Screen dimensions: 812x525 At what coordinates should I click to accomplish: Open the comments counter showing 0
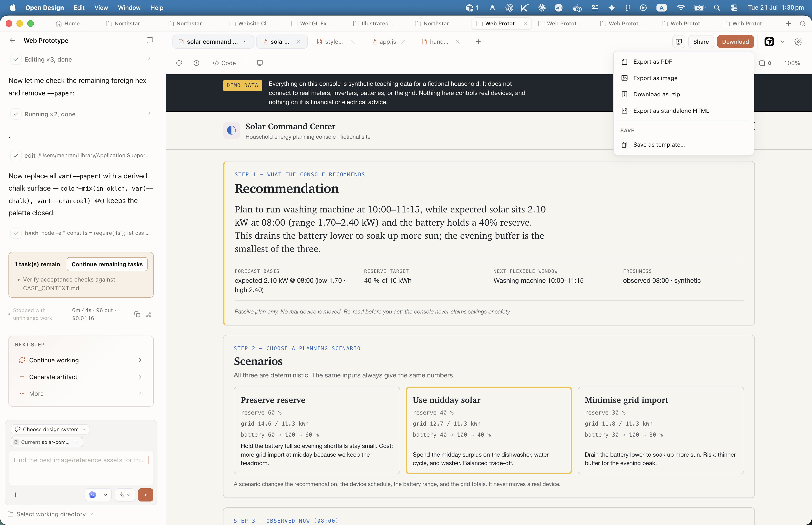(765, 63)
